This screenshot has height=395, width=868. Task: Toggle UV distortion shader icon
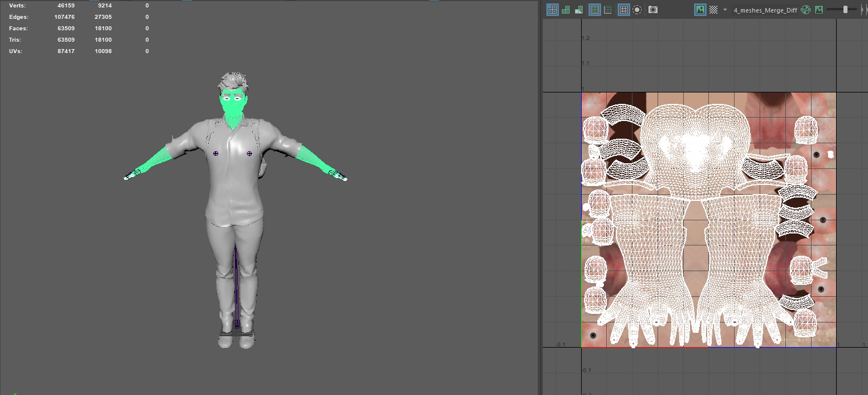click(579, 10)
